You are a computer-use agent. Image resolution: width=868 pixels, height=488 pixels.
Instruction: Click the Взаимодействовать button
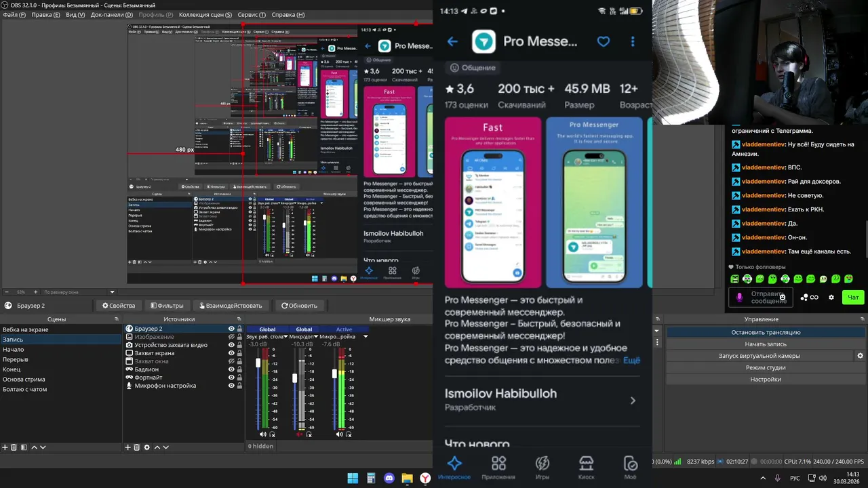coord(231,306)
